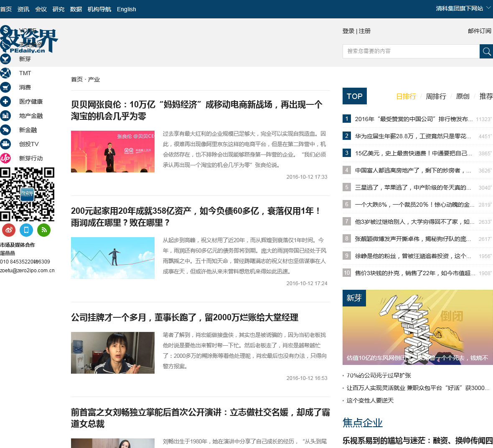Image resolution: width=493 pixels, height=448 pixels.
Task: Select 数据 in the top menu
Action: [x=76, y=9]
